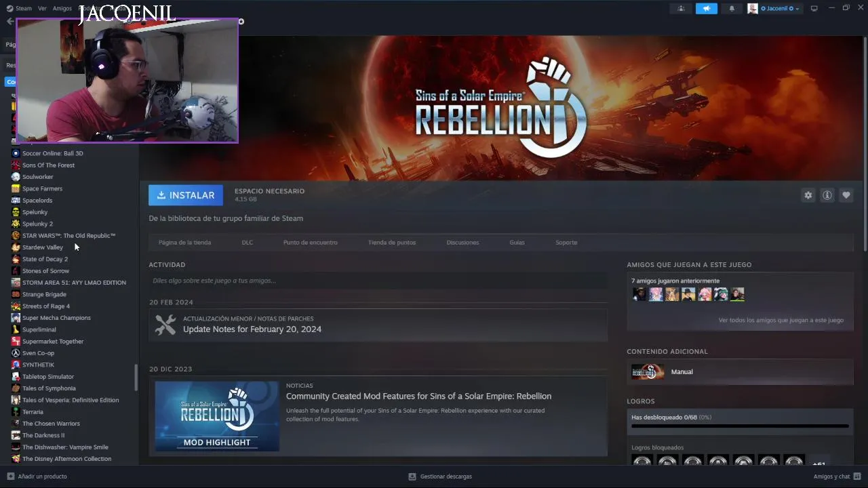
Task: Open the Ver menu
Action: point(42,8)
